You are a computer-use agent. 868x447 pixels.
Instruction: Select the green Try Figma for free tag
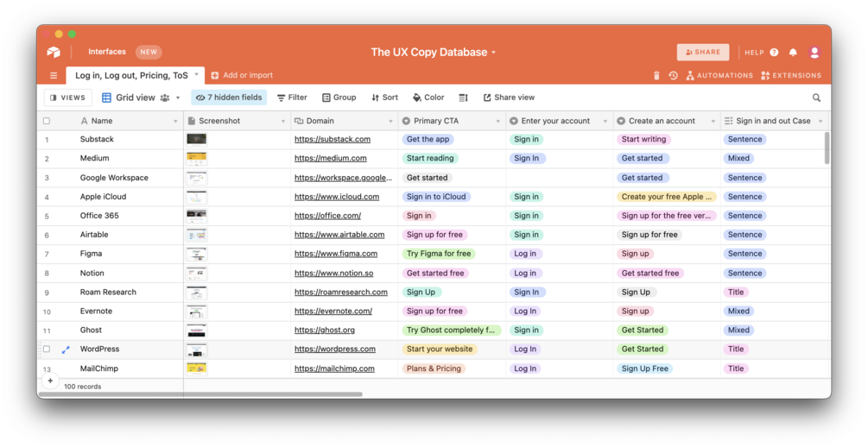tap(439, 254)
